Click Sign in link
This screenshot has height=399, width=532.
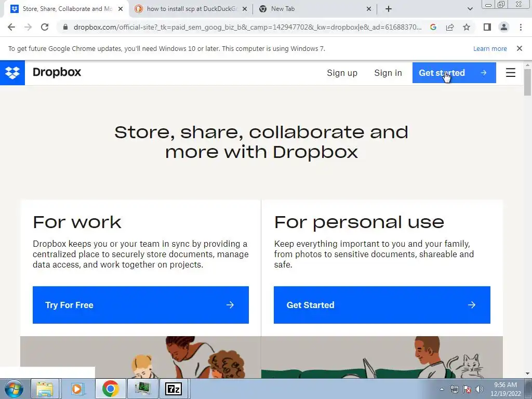388,73
